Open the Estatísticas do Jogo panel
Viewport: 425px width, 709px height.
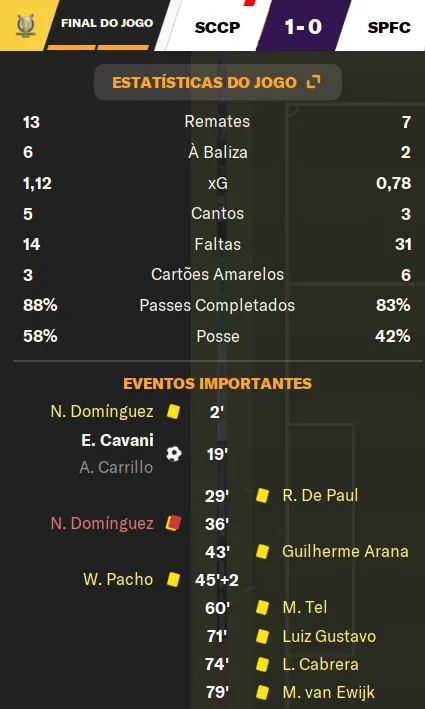pos(217,82)
